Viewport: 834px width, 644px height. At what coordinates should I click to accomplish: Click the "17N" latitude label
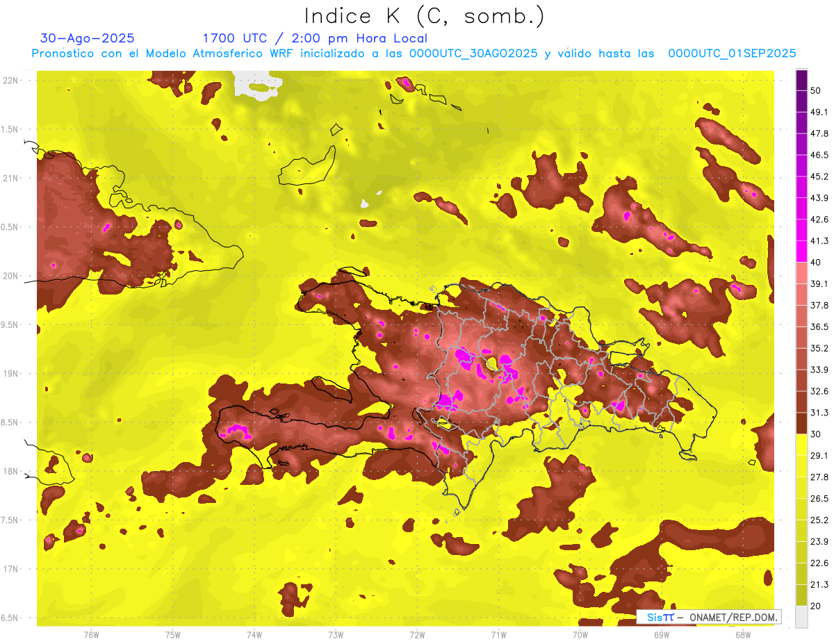coord(10,569)
